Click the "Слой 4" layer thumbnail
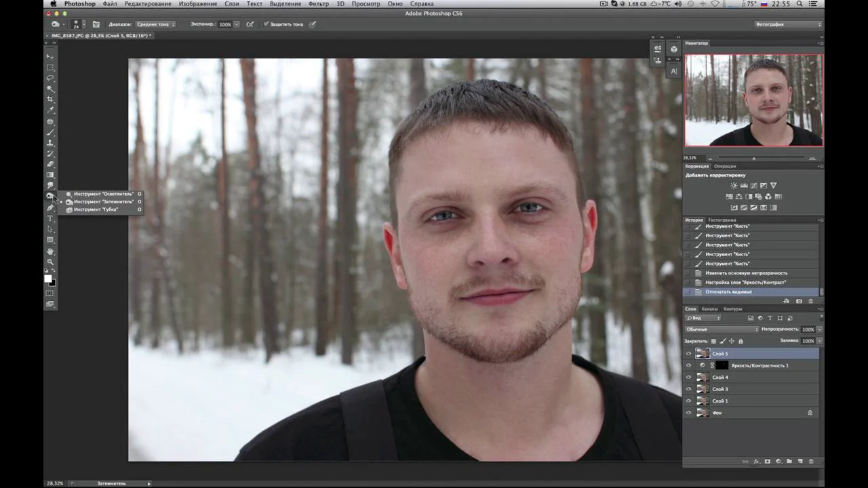This screenshot has height=488, width=868. pos(703,378)
